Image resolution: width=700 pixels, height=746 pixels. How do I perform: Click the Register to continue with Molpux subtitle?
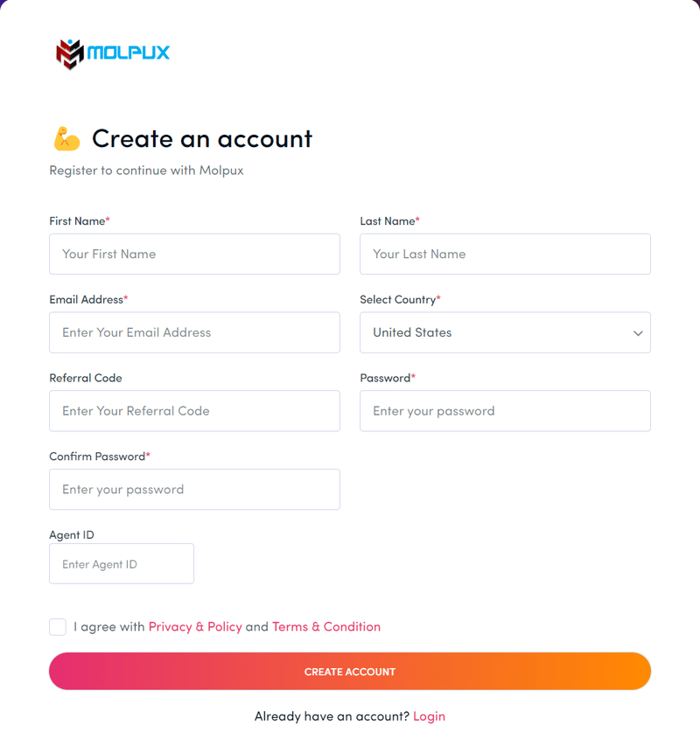click(147, 171)
